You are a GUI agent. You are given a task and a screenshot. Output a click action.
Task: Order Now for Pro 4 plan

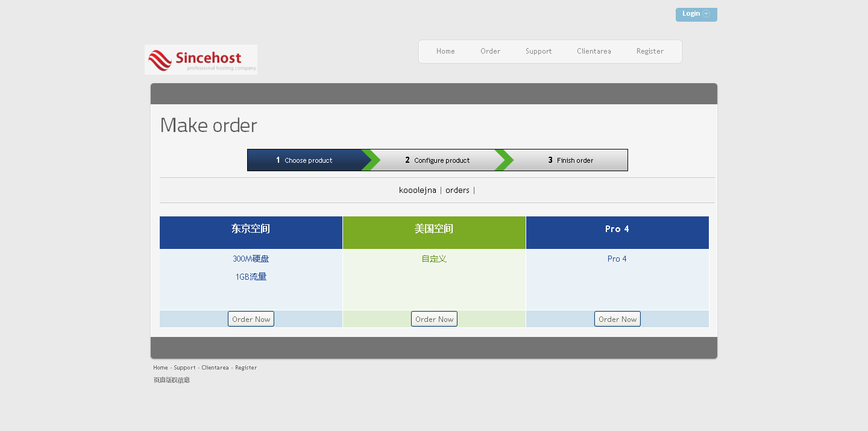[x=617, y=319]
